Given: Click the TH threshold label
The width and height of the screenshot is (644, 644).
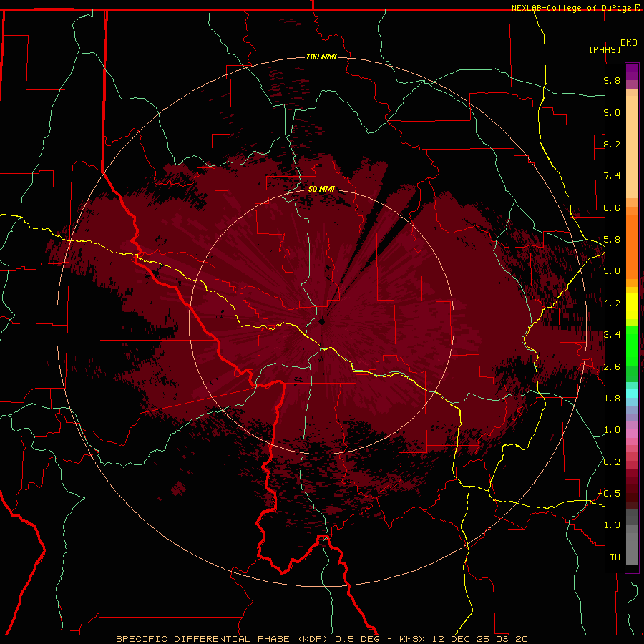Looking at the screenshot, I should [615, 557].
